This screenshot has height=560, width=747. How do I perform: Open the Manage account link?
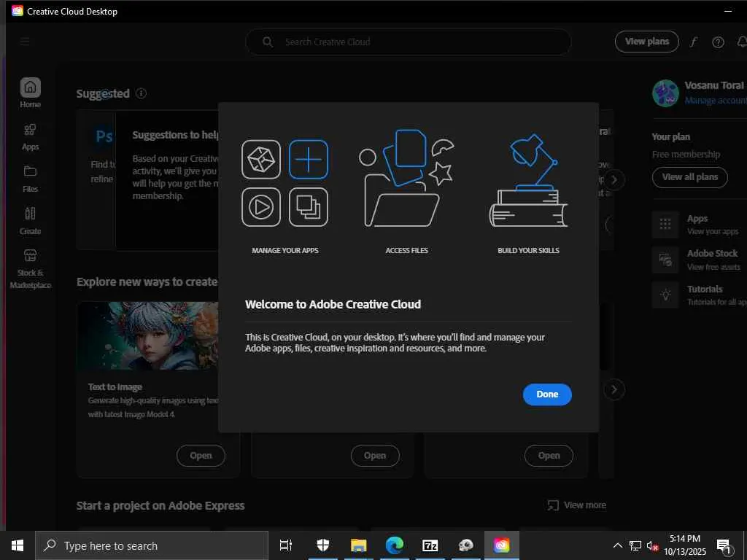(x=715, y=101)
